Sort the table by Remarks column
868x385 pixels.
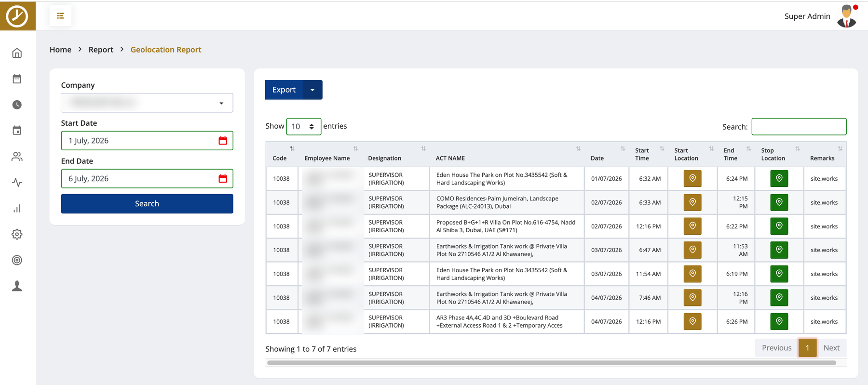[825, 154]
